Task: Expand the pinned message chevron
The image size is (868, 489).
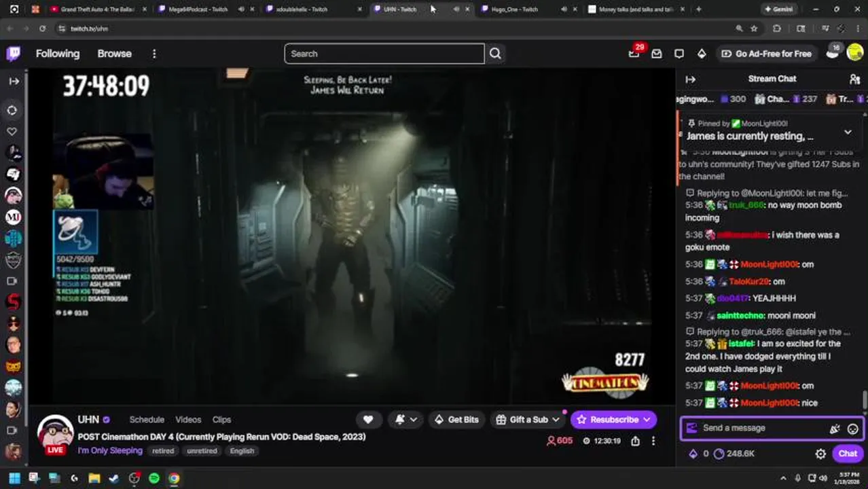Action: point(848,132)
